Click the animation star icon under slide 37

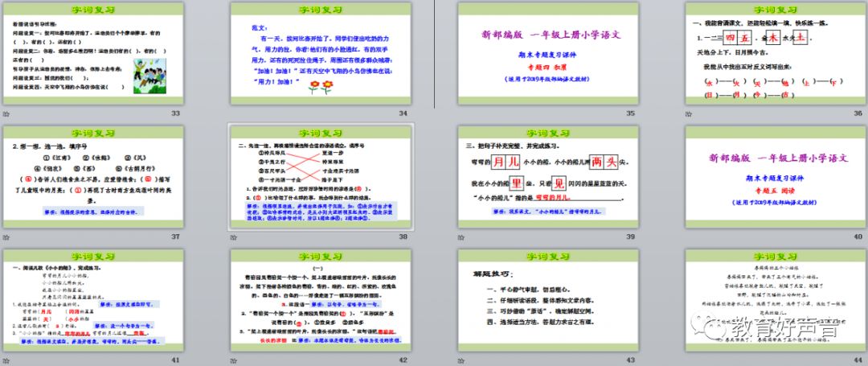(x=6, y=236)
